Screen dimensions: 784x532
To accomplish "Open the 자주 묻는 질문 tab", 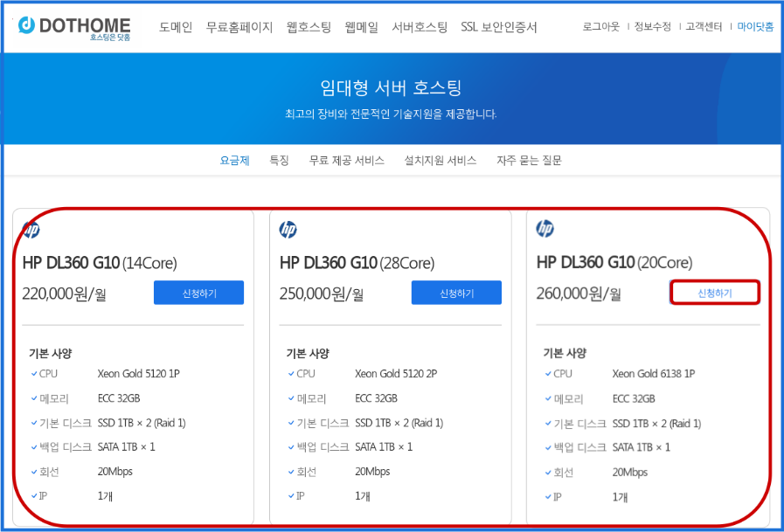I will pyautogui.click(x=529, y=161).
